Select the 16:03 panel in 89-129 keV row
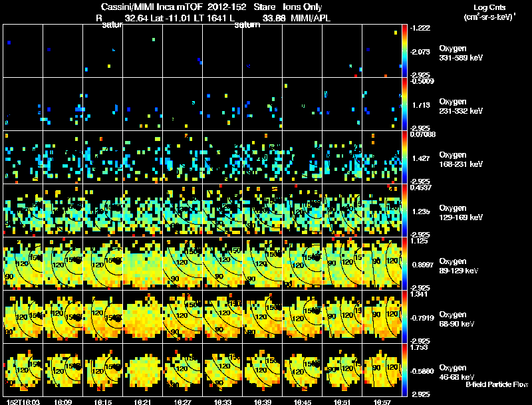 [23, 263]
